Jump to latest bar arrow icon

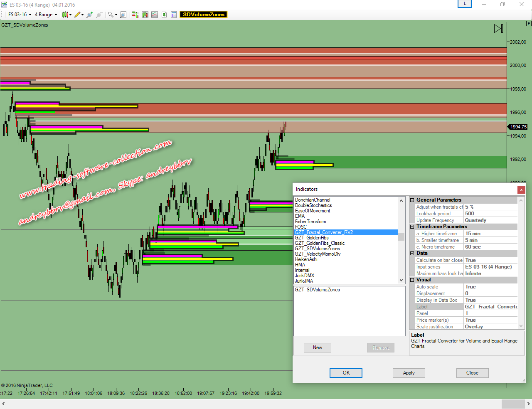point(498,28)
